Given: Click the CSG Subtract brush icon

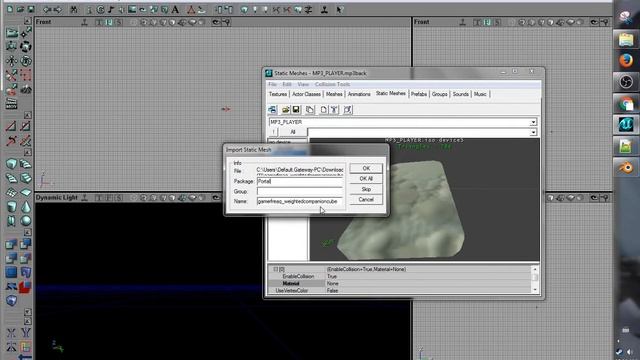Looking at the screenshot, I should [x=26, y=244].
